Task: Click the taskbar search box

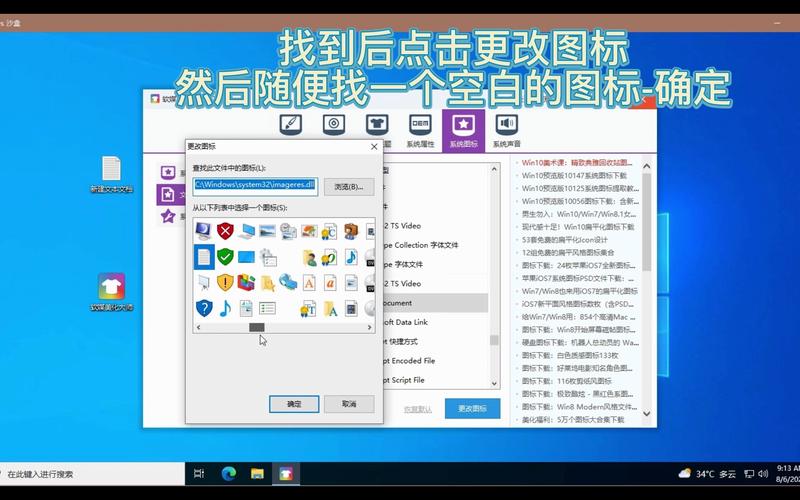Action: [x=92, y=474]
